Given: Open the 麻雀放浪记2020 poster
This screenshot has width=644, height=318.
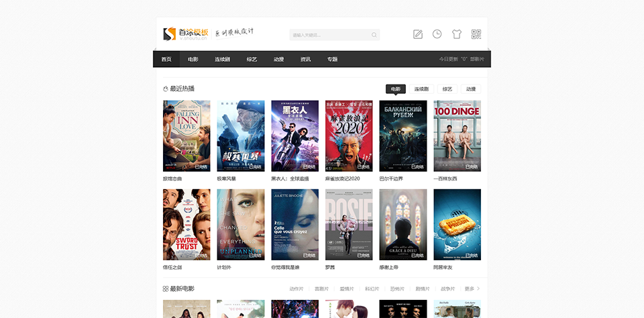Looking at the screenshot, I should click(349, 136).
